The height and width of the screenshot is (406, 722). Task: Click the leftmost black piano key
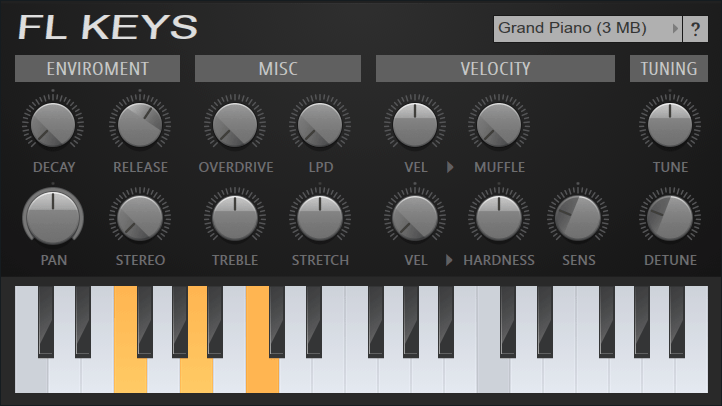pyautogui.click(x=46, y=321)
